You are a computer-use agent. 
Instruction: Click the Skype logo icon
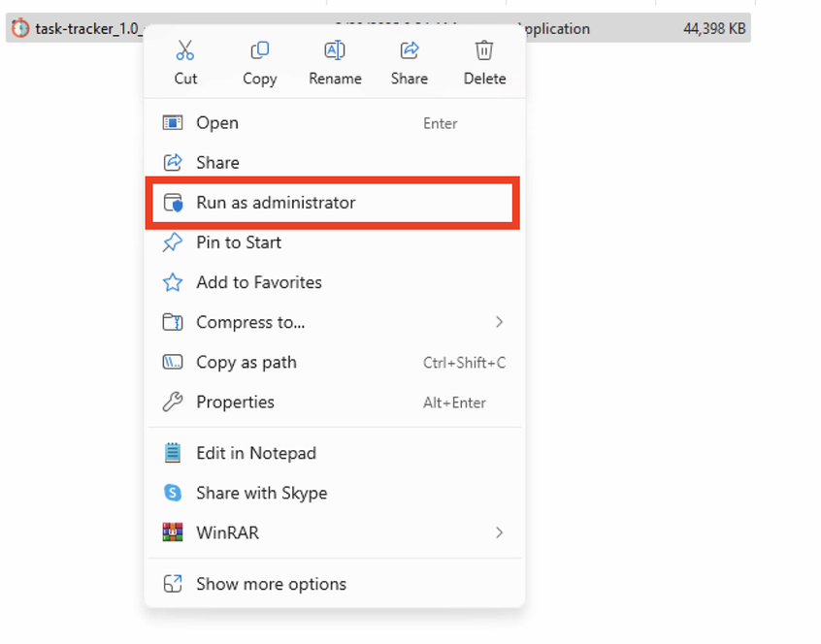pyautogui.click(x=173, y=493)
